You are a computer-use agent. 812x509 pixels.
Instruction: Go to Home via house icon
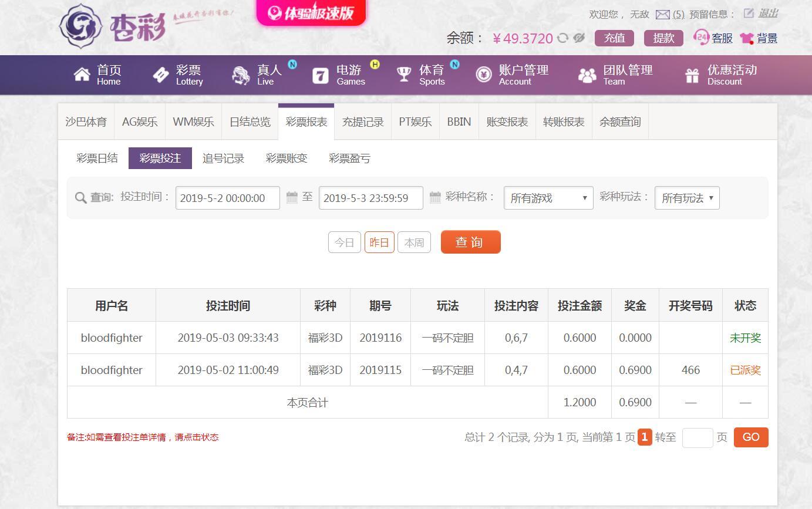(x=82, y=75)
